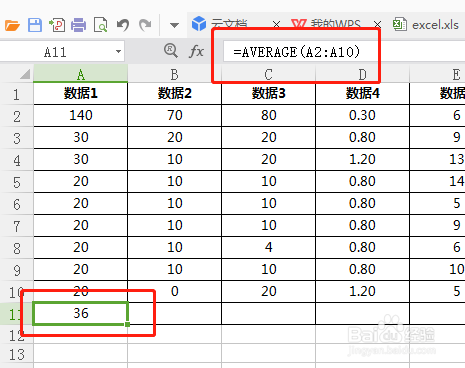Click the formula bar with =AVERAGE(A2:A10)
Image resolution: width=465 pixels, height=368 pixels.
tap(343, 52)
